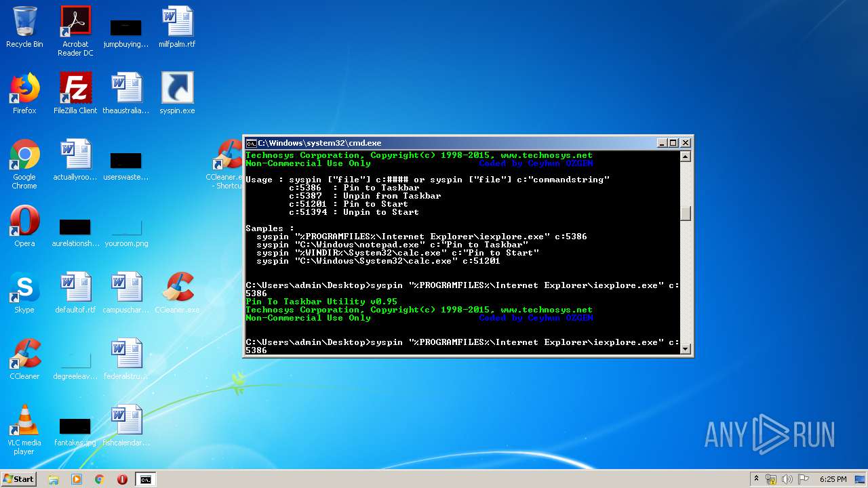Open media player taskbar icon
The height and width of the screenshot is (488, 868).
[76, 479]
